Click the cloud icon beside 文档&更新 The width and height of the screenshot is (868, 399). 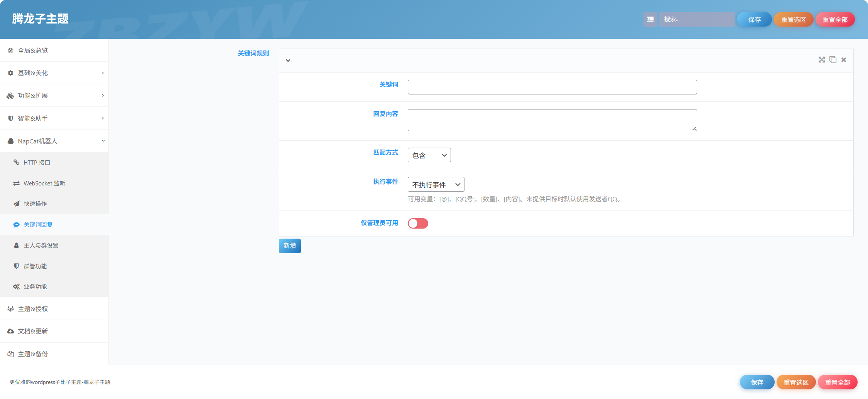pyautogui.click(x=11, y=331)
